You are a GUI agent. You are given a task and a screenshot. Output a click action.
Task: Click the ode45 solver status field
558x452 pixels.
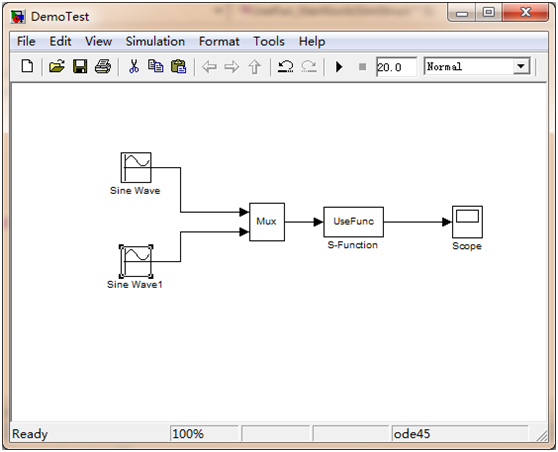point(460,433)
